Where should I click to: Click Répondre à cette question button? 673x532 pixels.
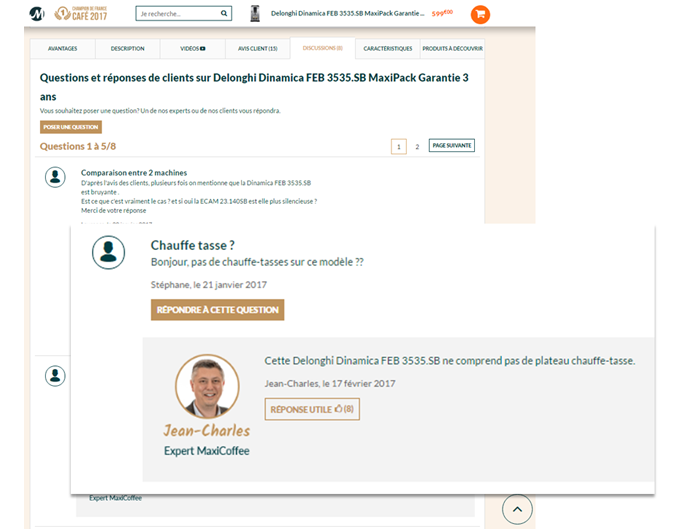point(218,310)
